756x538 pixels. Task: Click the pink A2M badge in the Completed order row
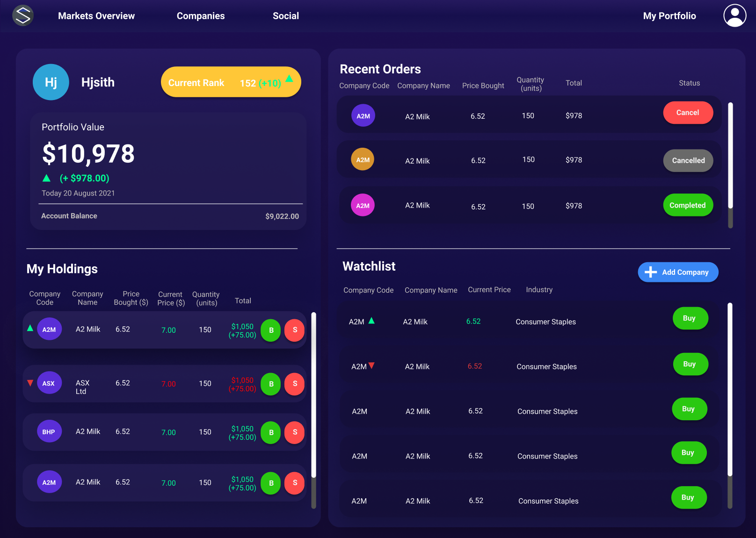point(363,205)
